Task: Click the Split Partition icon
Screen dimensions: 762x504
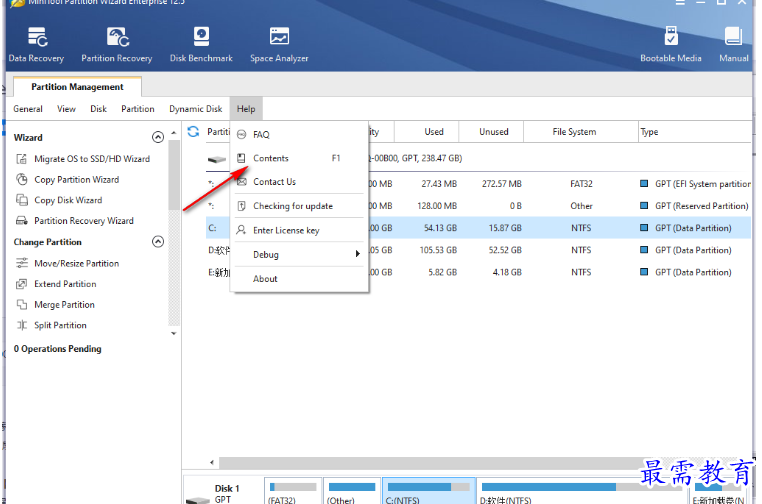Action: (x=21, y=325)
